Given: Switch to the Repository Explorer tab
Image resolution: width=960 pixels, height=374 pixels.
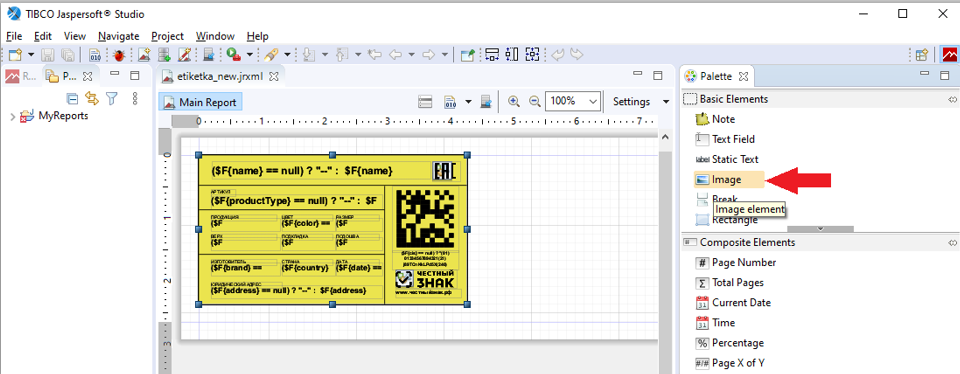Looking at the screenshot, I should tap(20, 77).
